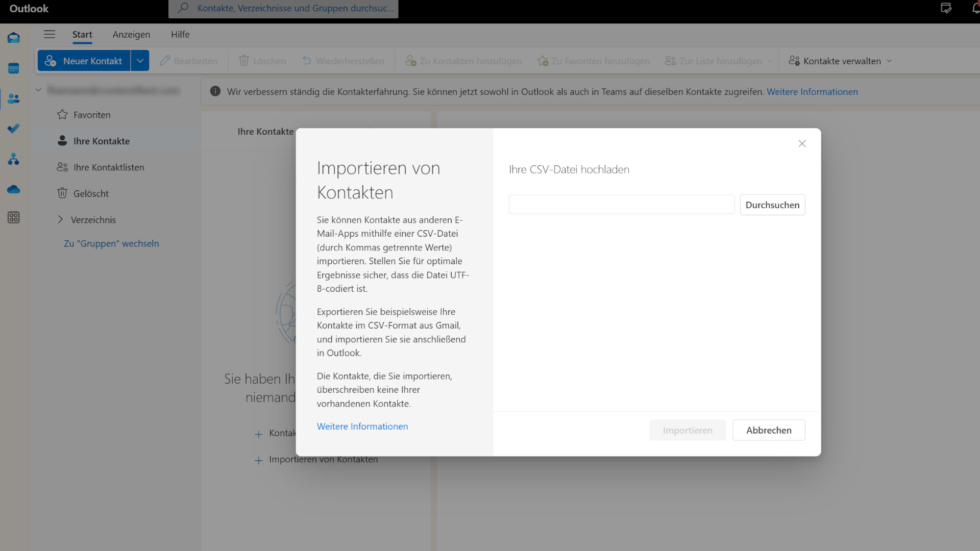Click Wiederherstellen toolbar item
Screen dimensions: 980x551
343,61
